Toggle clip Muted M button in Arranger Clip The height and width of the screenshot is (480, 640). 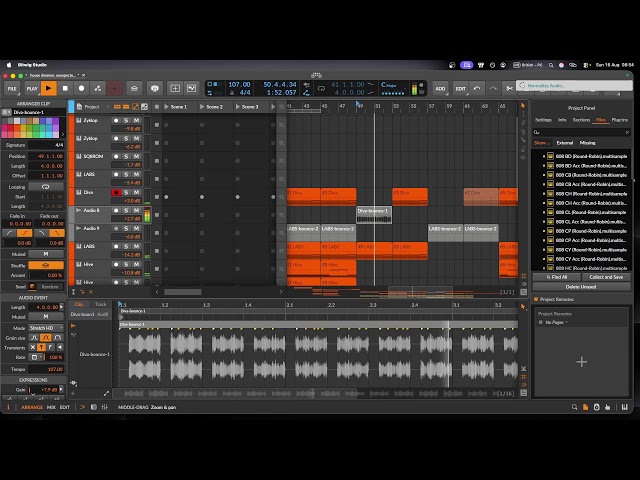point(45,254)
